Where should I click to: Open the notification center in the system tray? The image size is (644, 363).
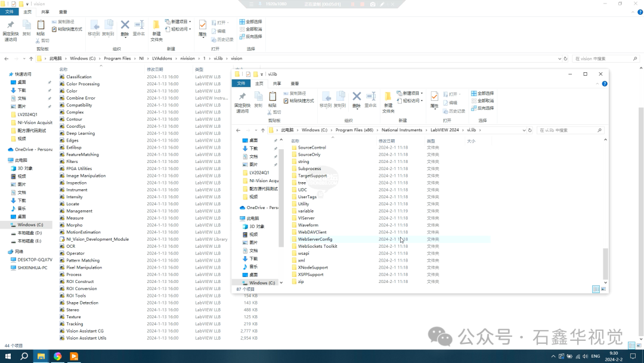point(633,356)
